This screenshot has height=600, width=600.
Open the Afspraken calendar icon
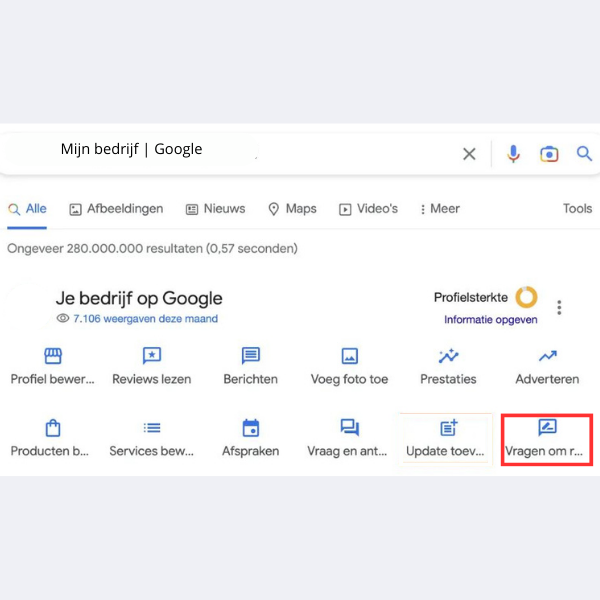click(x=251, y=428)
